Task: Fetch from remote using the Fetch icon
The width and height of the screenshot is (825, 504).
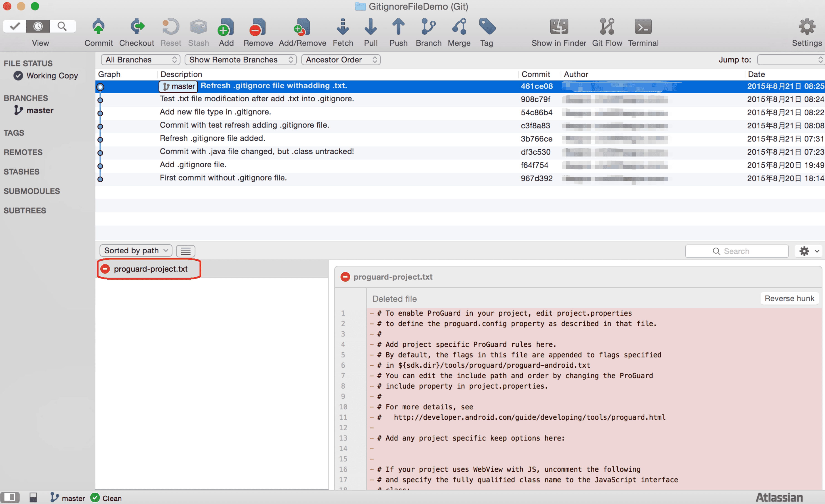Action: [343, 27]
